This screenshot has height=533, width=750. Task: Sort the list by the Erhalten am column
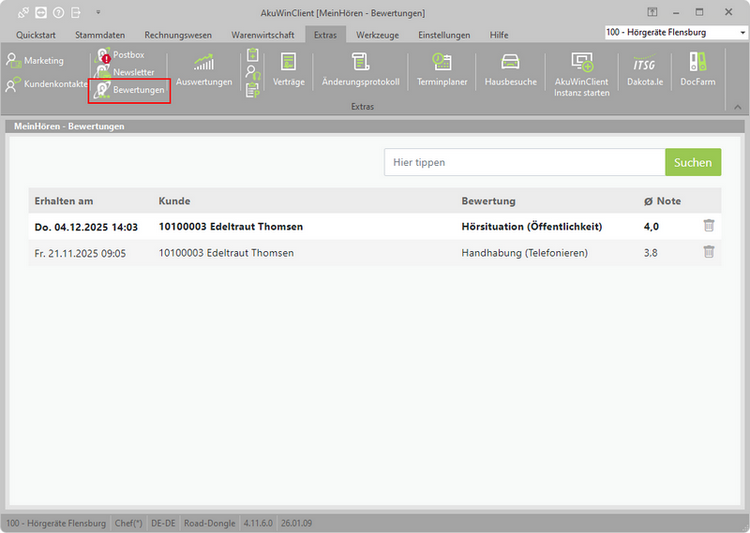(64, 201)
